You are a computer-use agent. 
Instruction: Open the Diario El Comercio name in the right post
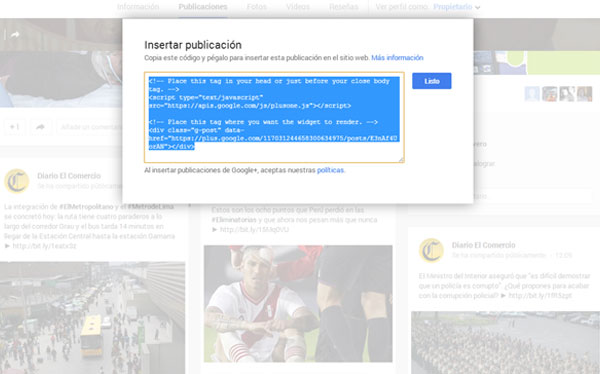[484, 245]
